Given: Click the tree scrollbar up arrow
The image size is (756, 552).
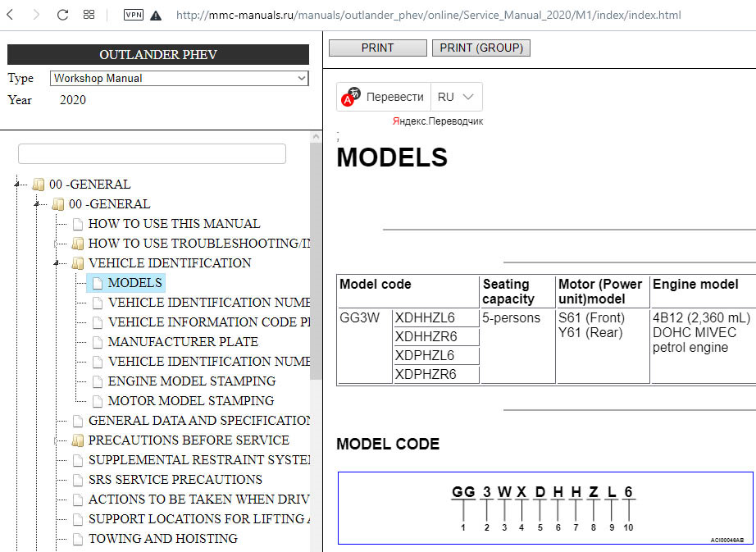Looking at the screenshot, I should tap(316, 136).
